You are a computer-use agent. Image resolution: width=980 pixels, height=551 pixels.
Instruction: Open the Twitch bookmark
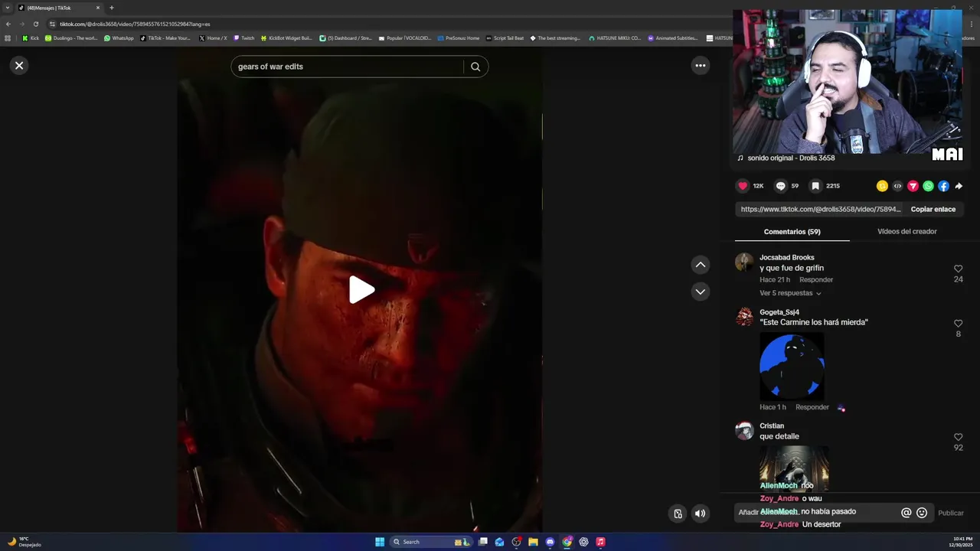pyautogui.click(x=243, y=38)
